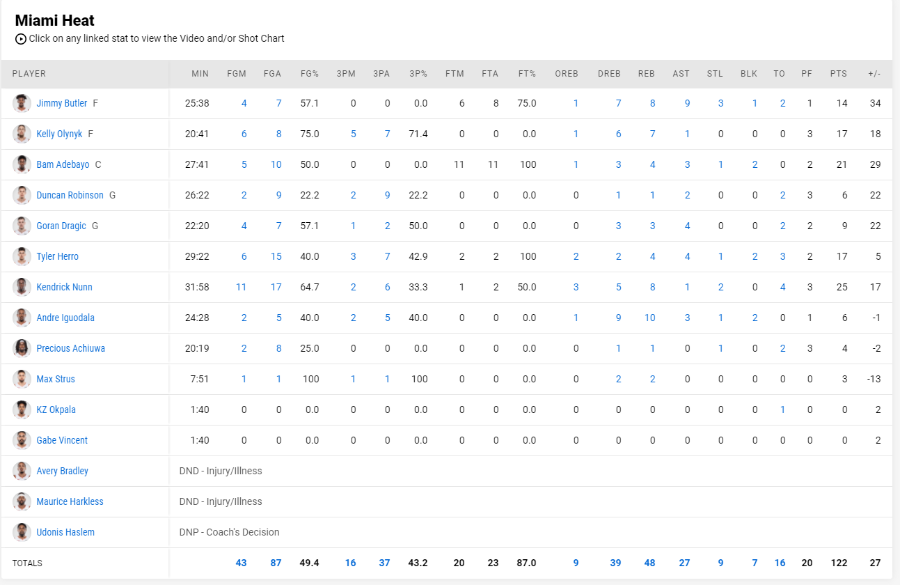Open Avery Bradley's player link
Screen dimensions: 900x585
pos(63,471)
